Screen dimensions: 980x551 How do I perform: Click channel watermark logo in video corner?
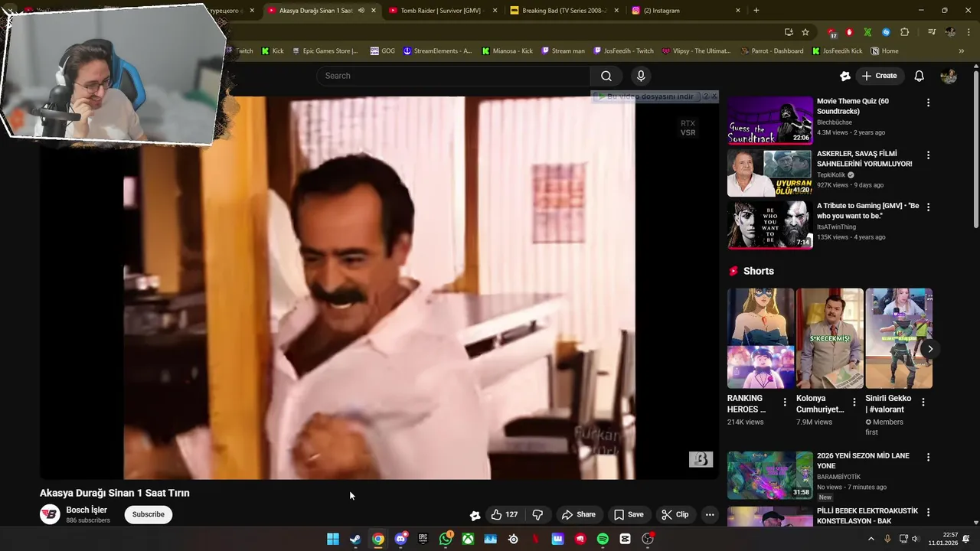click(701, 459)
